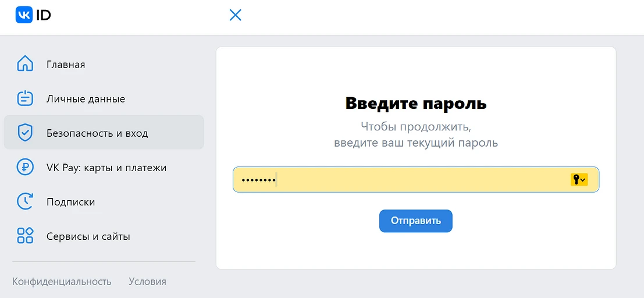Select Личные данные in the sidebar
Image resolution: width=644 pixels, height=298 pixels.
click(86, 99)
